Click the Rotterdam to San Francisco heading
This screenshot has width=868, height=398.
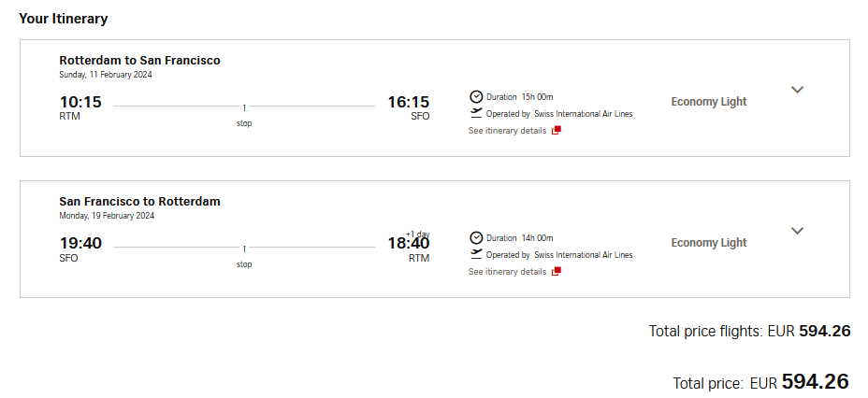pos(139,60)
